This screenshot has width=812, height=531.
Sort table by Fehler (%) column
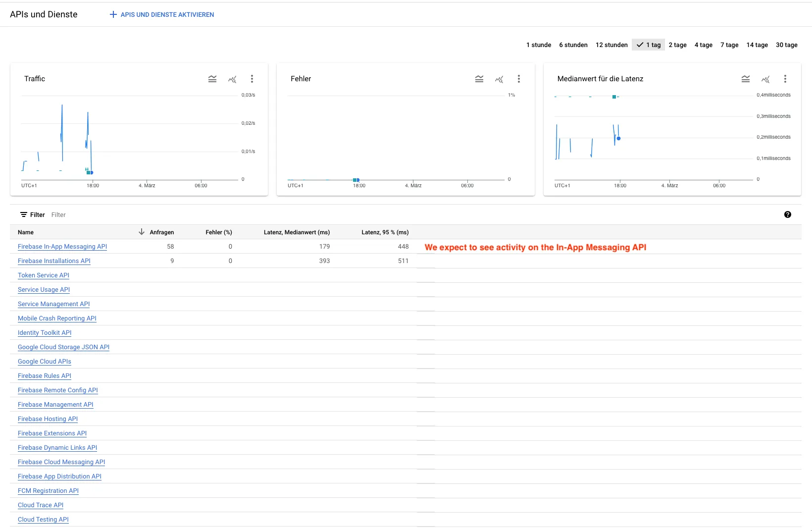click(x=219, y=232)
